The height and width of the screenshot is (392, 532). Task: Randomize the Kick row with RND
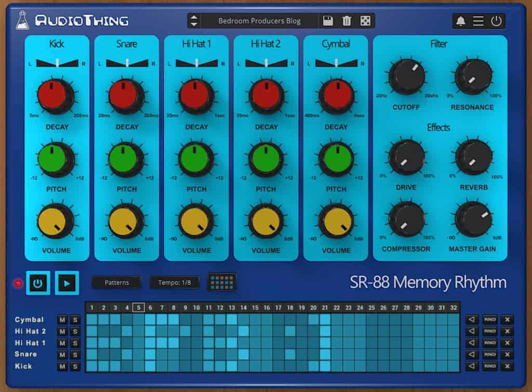tap(489, 366)
